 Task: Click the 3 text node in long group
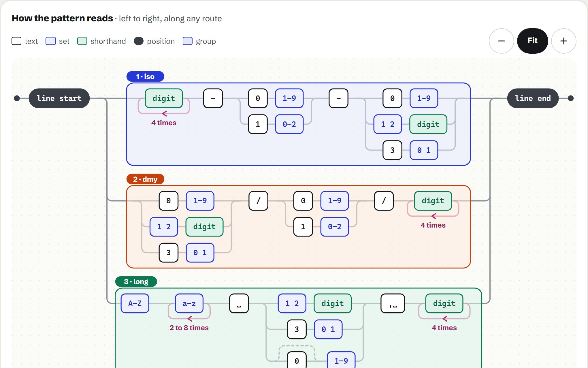coord(297,329)
